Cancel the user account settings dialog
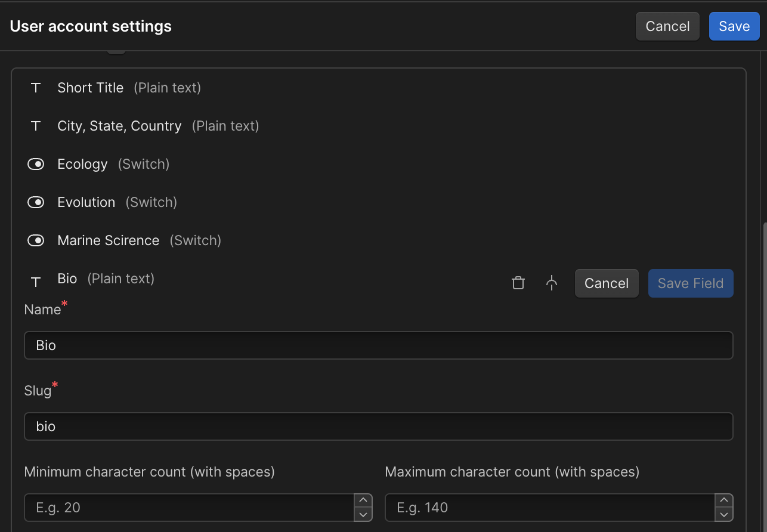 click(667, 26)
